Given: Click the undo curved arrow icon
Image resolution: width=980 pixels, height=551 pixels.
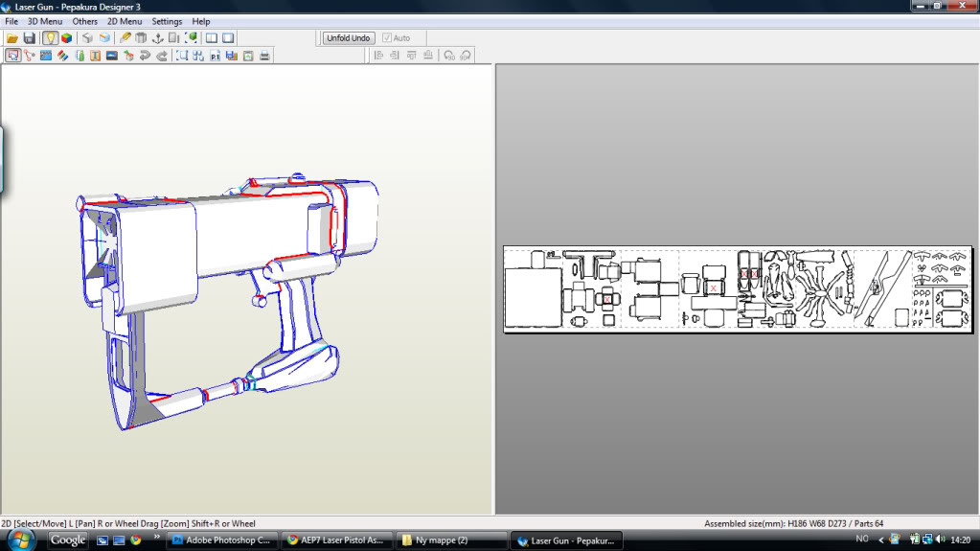Looking at the screenshot, I should pos(145,56).
